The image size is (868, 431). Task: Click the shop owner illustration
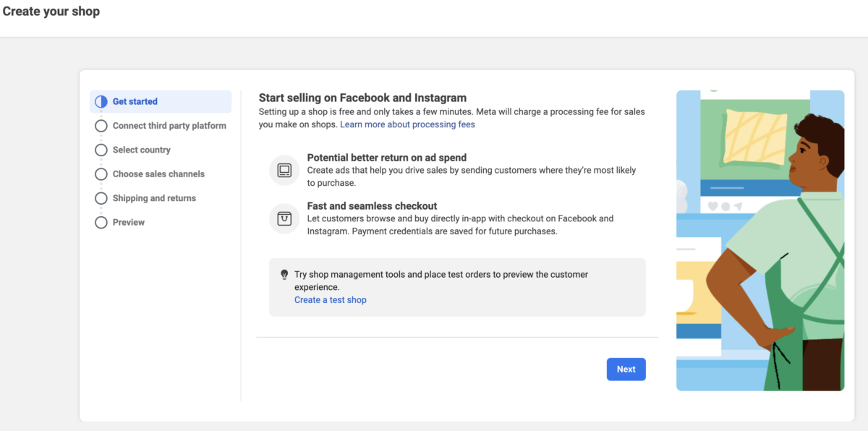click(760, 240)
